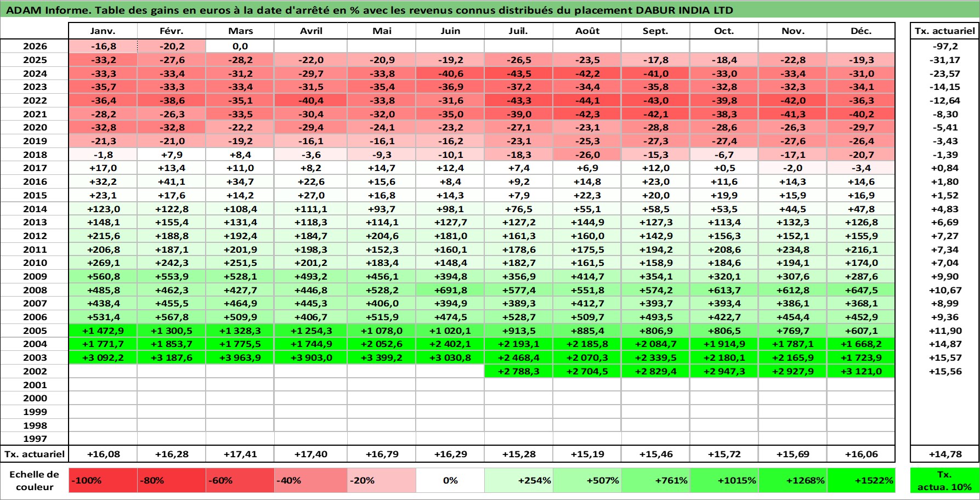Click the +2 402,1 cell in June 2004
The image size is (980, 500).
(450, 344)
